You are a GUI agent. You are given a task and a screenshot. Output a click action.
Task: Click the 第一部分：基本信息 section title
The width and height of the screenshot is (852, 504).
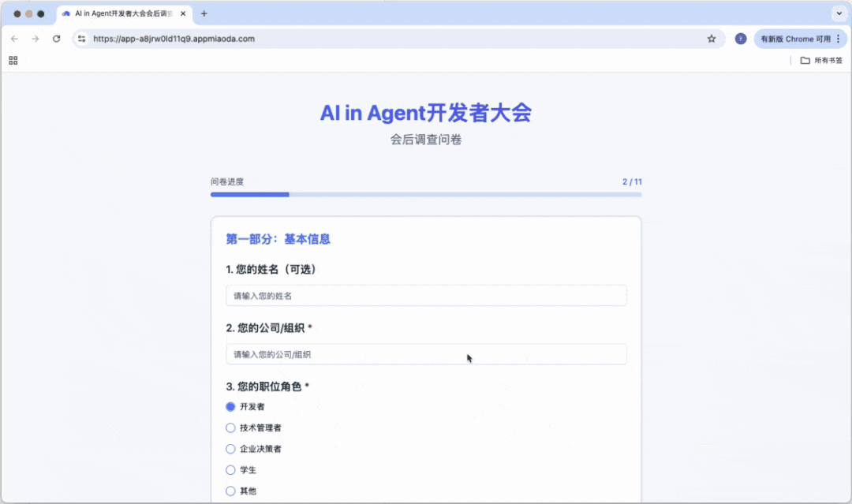coord(278,239)
